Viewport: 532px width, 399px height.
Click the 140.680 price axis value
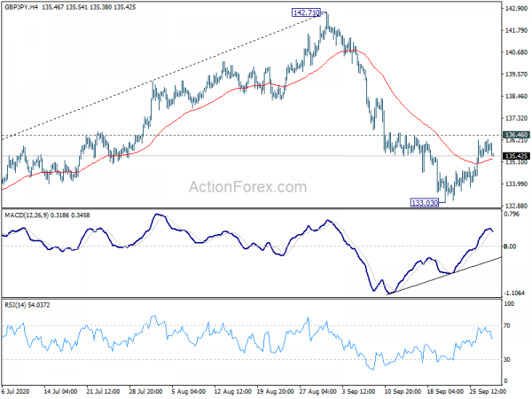[516, 52]
